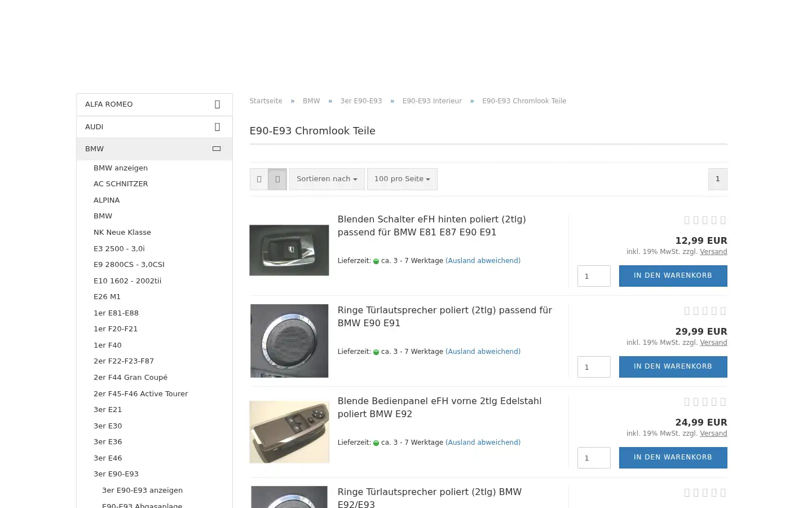This screenshot has height=508, width=812.
Task: Click rating stars for 29,99 EUR item
Action: click(705, 311)
